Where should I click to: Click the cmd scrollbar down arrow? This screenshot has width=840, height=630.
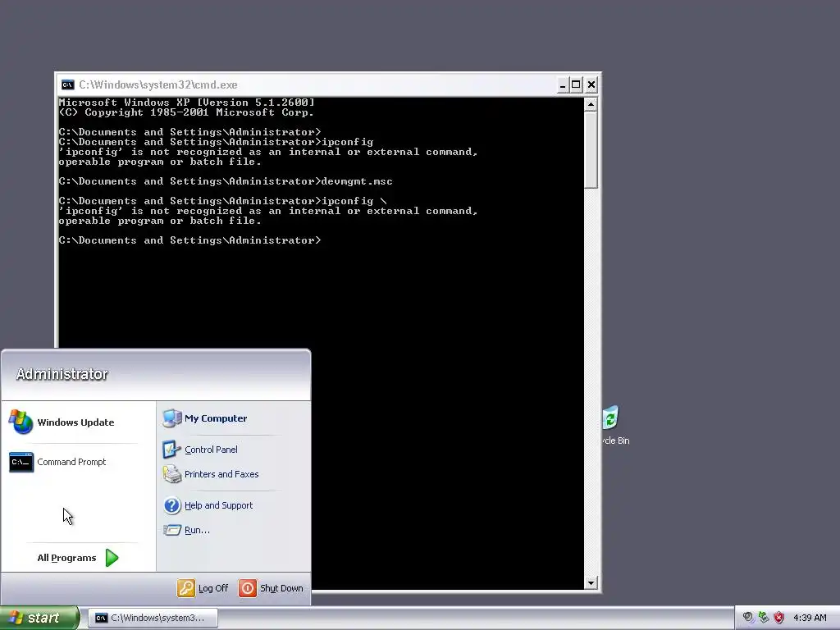click(x=591, y=583)
